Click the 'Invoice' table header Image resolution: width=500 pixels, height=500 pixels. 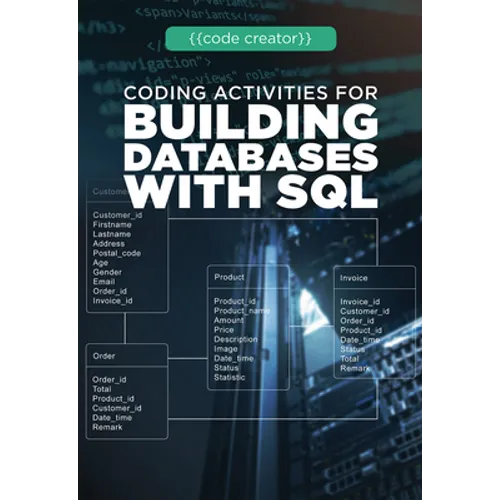pos(354,278)
